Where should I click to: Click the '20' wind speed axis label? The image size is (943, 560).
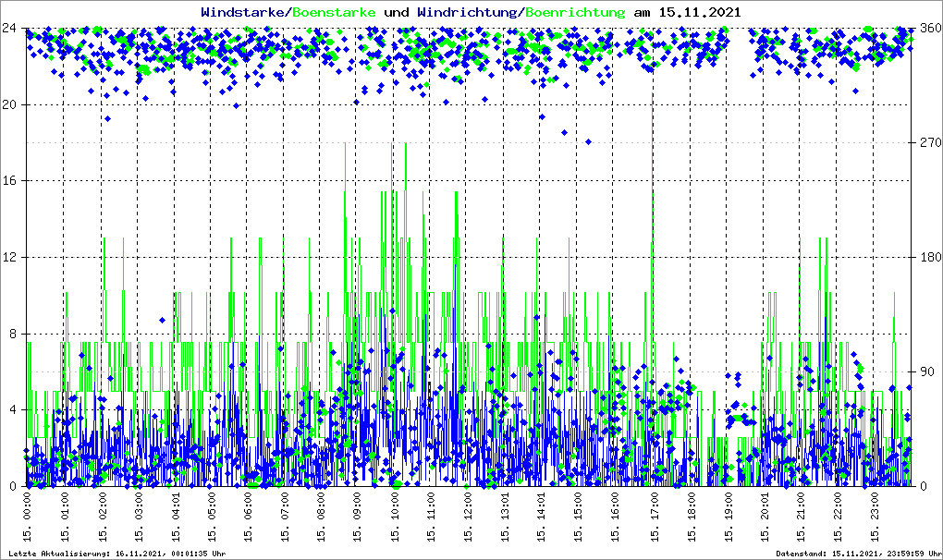tap(9, 104)
